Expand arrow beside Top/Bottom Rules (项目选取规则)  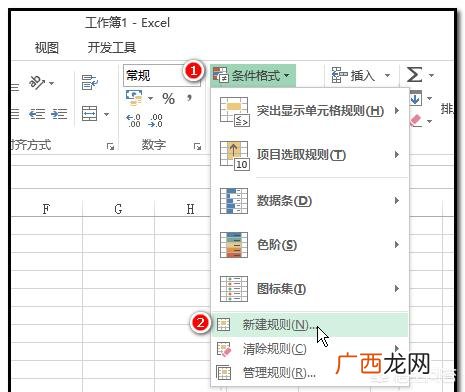tap(396, 154)
